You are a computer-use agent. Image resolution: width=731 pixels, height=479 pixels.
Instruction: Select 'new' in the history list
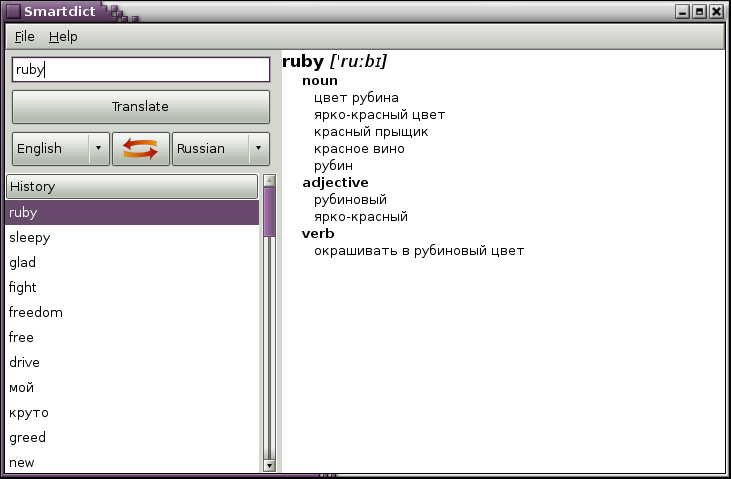point(132,462)
